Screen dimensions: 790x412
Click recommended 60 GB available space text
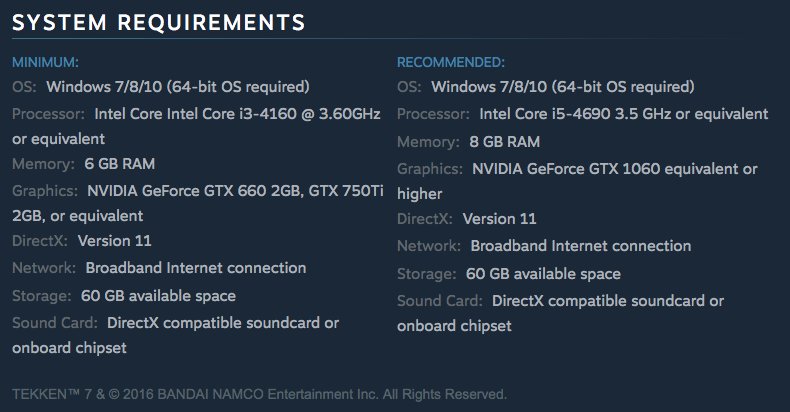point(543,273)
